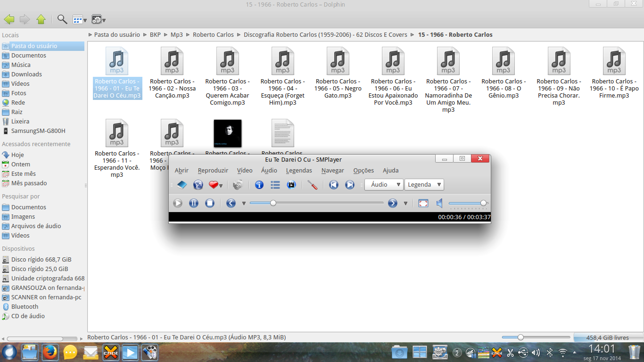Pause playback in SMPlayer
This screenshot has height=362, width=644.
[x=194, y=203]
